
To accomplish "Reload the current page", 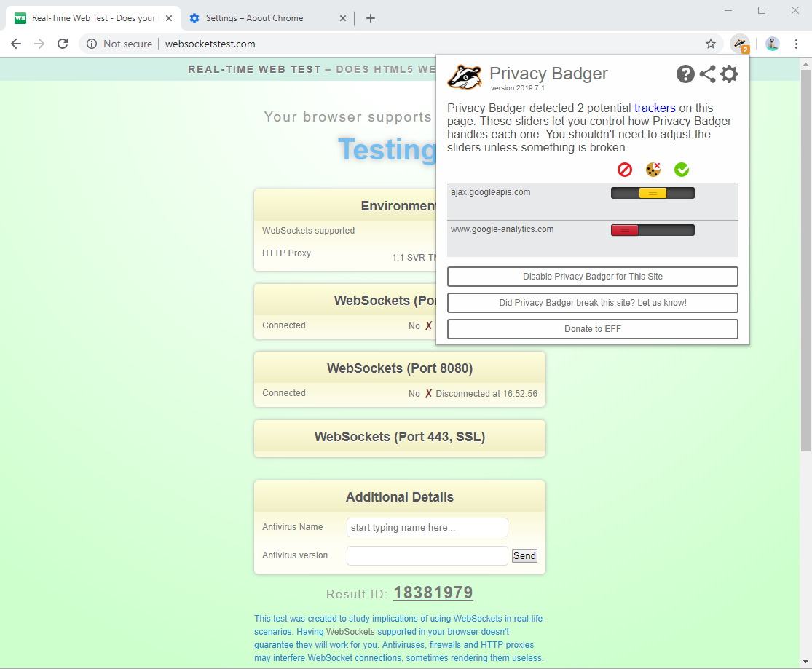I will pos(63,44).
